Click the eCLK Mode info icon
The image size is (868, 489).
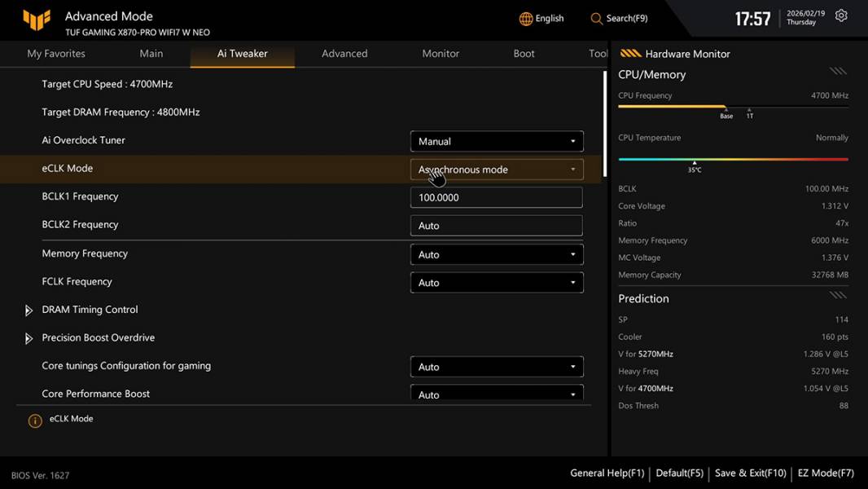35,421
